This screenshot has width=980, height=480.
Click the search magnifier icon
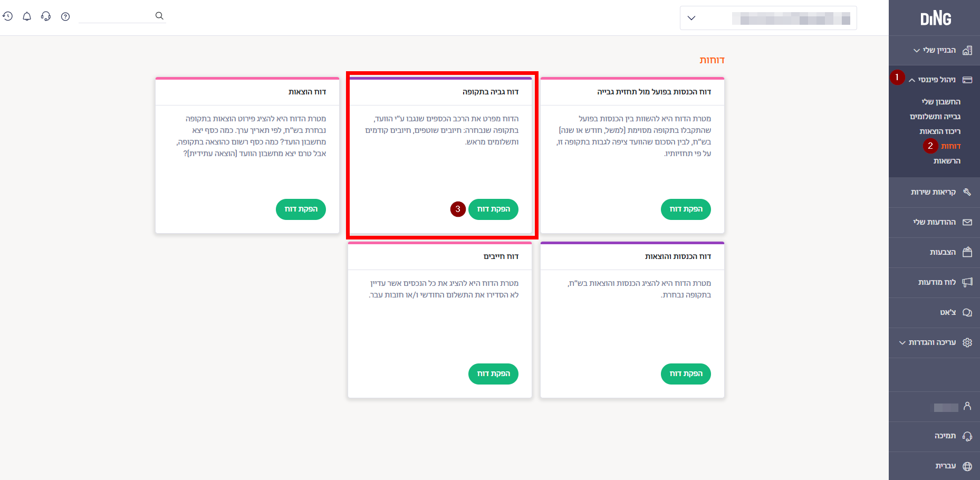tap(159, 16)
